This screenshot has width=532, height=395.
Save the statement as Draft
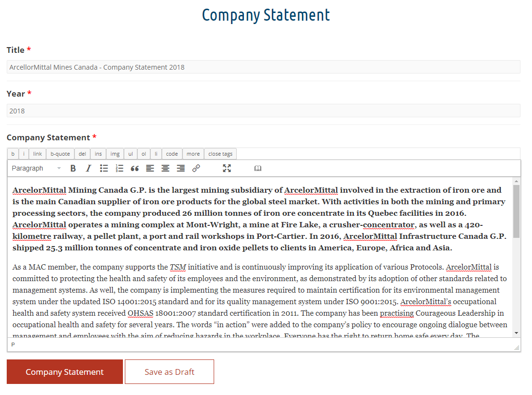[169, 371]
